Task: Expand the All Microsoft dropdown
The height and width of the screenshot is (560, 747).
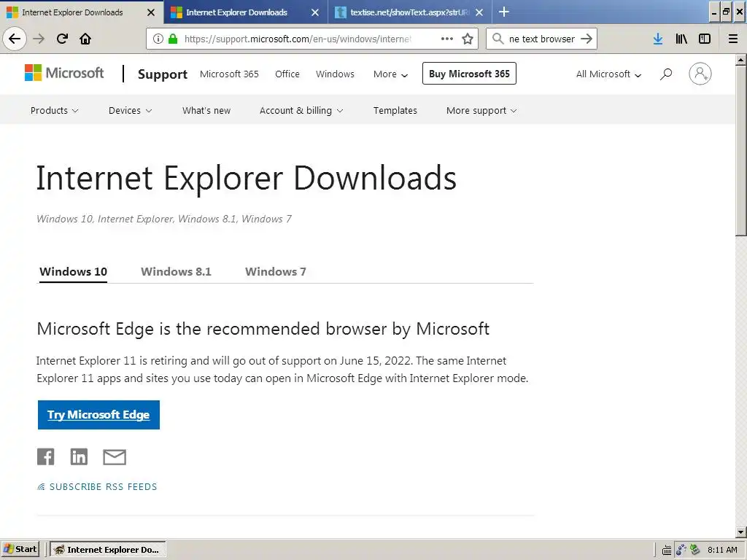Action: 608,74
